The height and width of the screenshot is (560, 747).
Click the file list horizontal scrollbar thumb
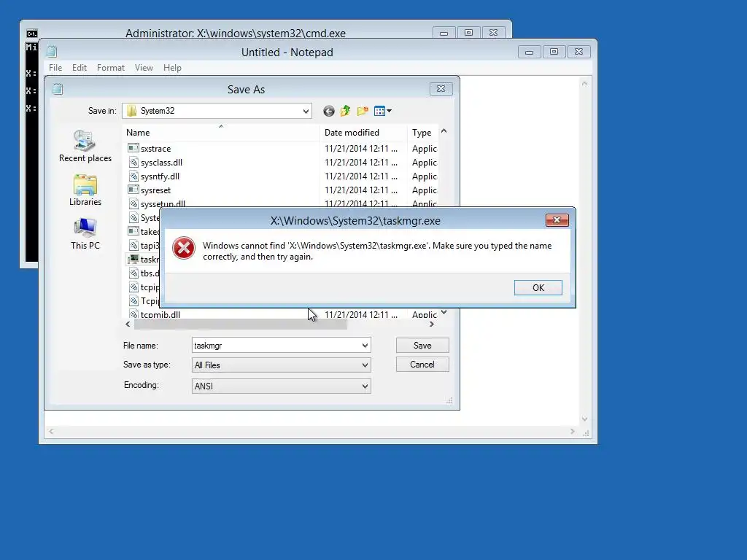coord(241,324)
